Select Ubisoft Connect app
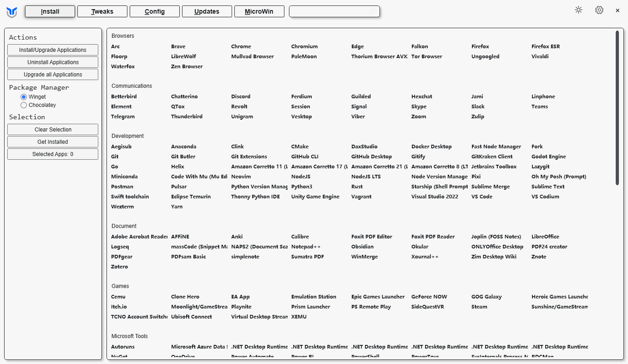 point(192,317)
